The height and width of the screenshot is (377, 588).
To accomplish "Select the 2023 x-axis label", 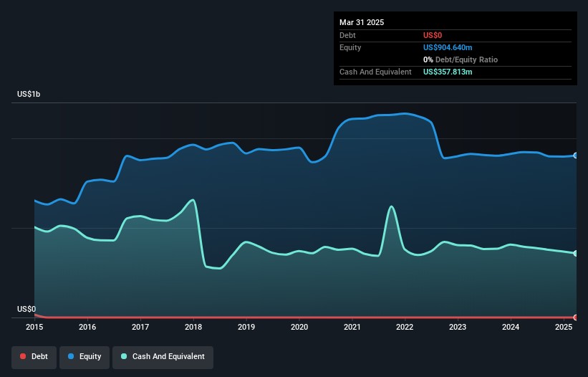I will (458, 328).
